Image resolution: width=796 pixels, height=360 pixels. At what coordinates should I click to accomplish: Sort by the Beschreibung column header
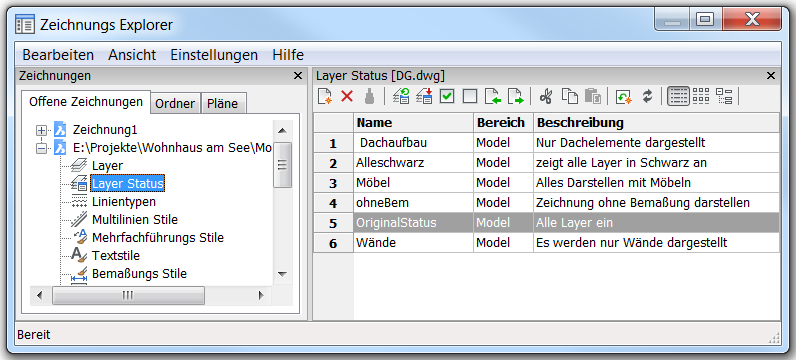[656, 123]
